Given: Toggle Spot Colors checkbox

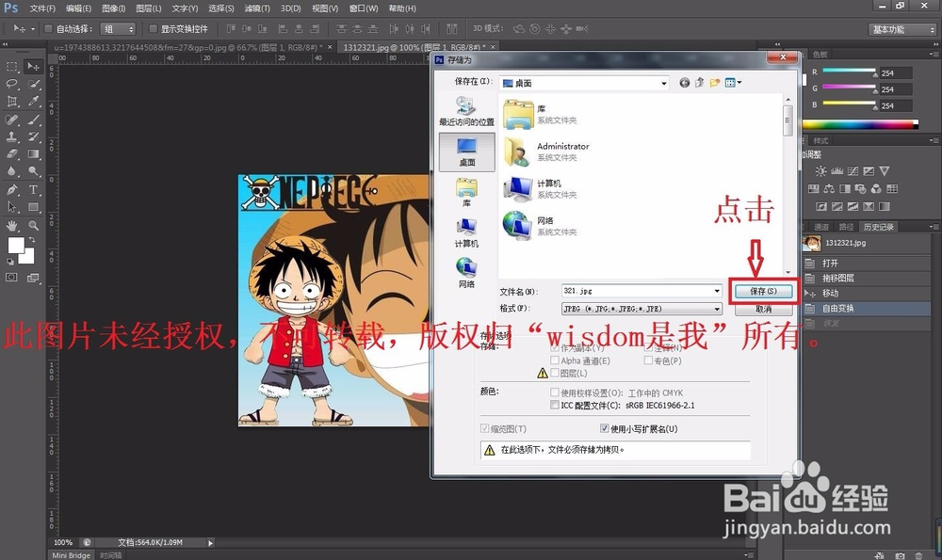Looking at the screenshot, I should point(648,360).
